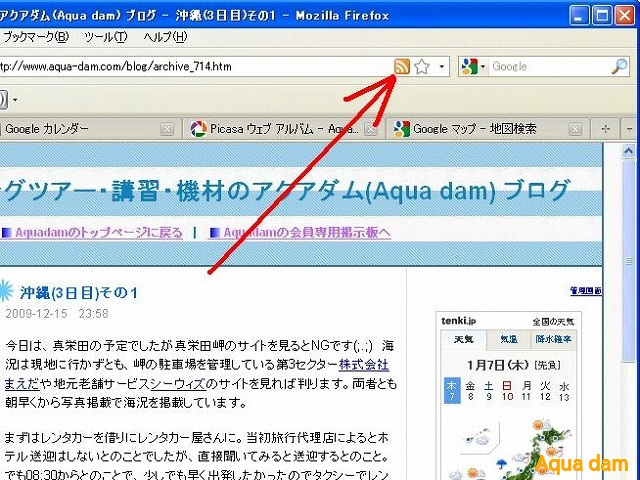The image size is (640, 480).
Task: Open the 株式会社 link in the post
Action: click(363, 364)
